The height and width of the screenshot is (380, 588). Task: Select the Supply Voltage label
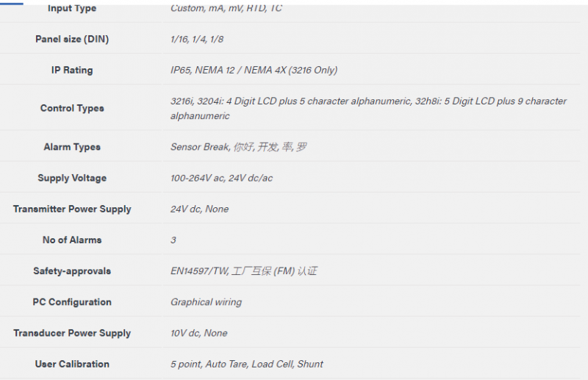(x=72, y=178)
